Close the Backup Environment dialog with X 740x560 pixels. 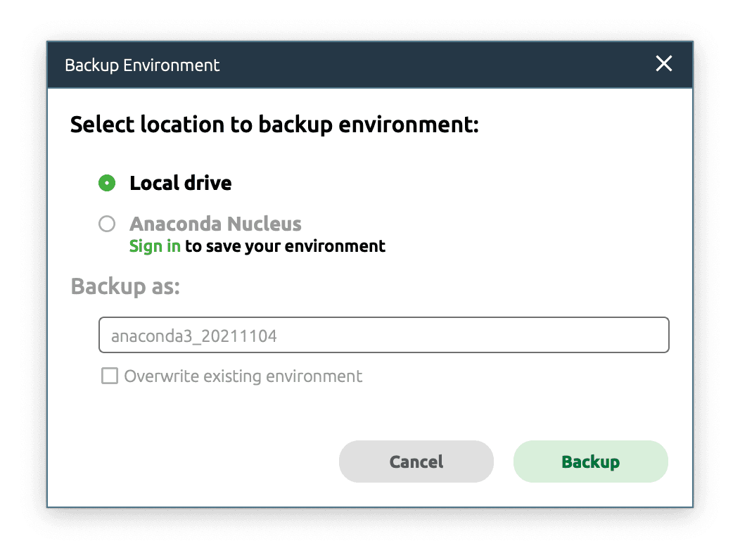663,63
